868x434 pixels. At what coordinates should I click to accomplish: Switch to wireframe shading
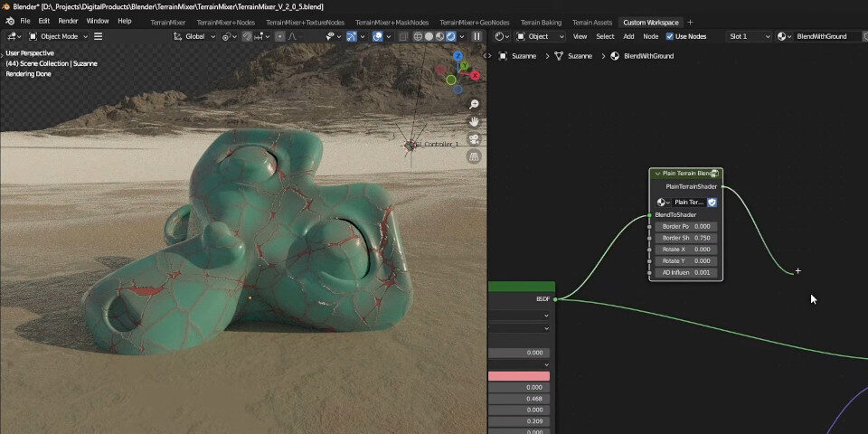(418, 36)
